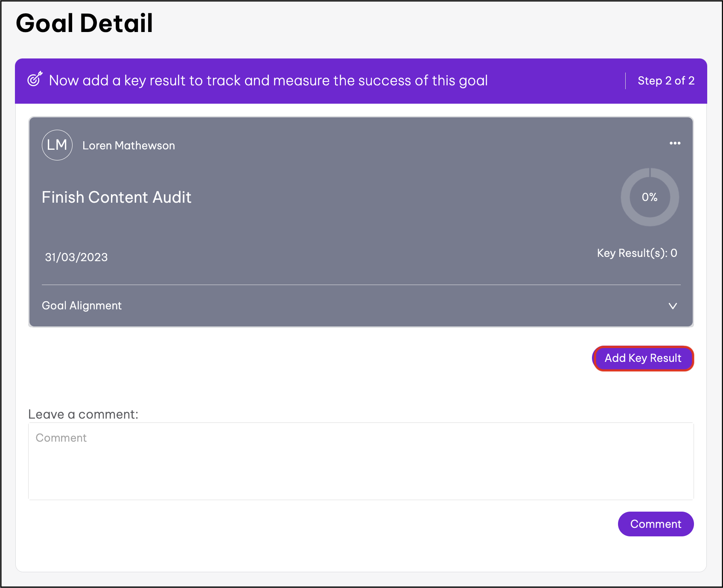Image resolution: width=723 pixels, height=588 pixels.
Task: Open the three-dot goal options menu
Action: (x=675, y=143)
